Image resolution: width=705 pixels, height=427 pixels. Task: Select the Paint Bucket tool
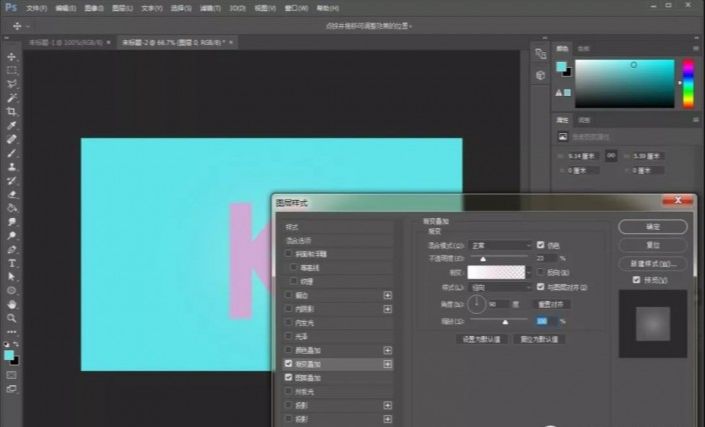tap(12, 208)
